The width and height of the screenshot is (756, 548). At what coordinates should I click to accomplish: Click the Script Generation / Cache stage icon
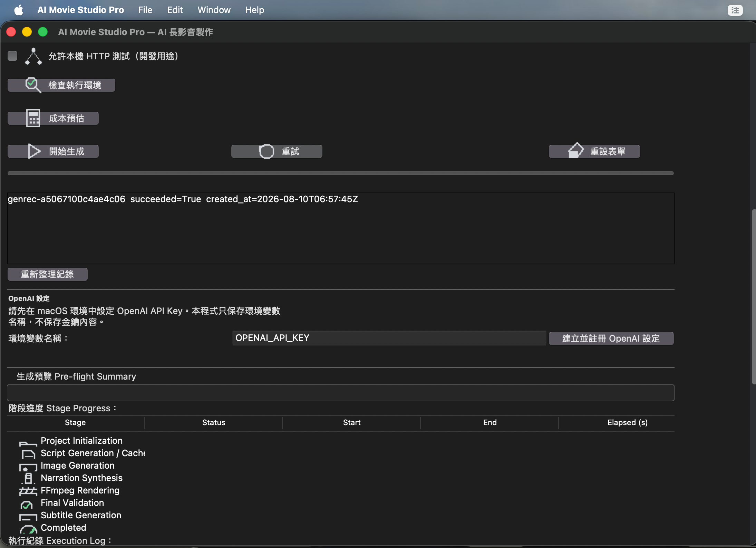[28, 454]
